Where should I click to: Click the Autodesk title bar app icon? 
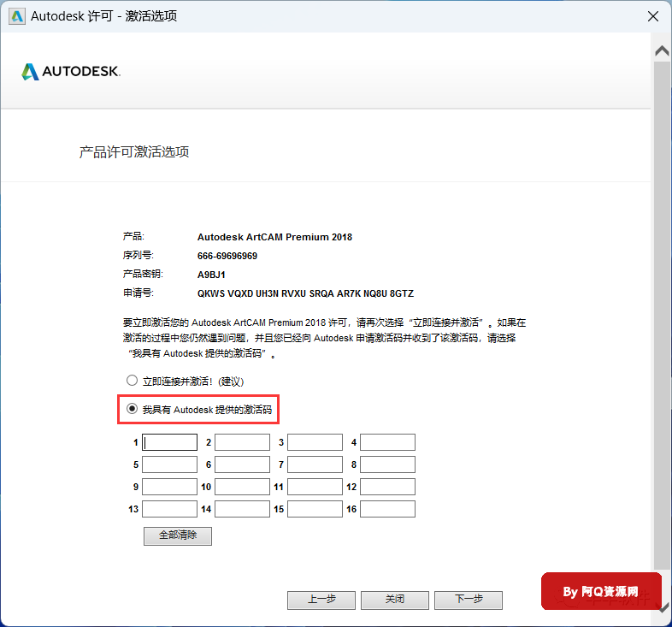click(x=17, y=16)
